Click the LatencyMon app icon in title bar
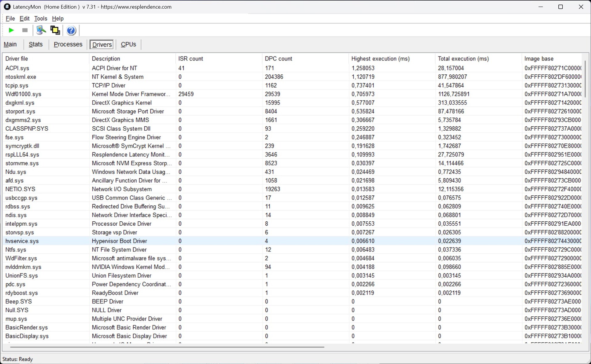Viewport: 591px width, 364px height. 7,7
